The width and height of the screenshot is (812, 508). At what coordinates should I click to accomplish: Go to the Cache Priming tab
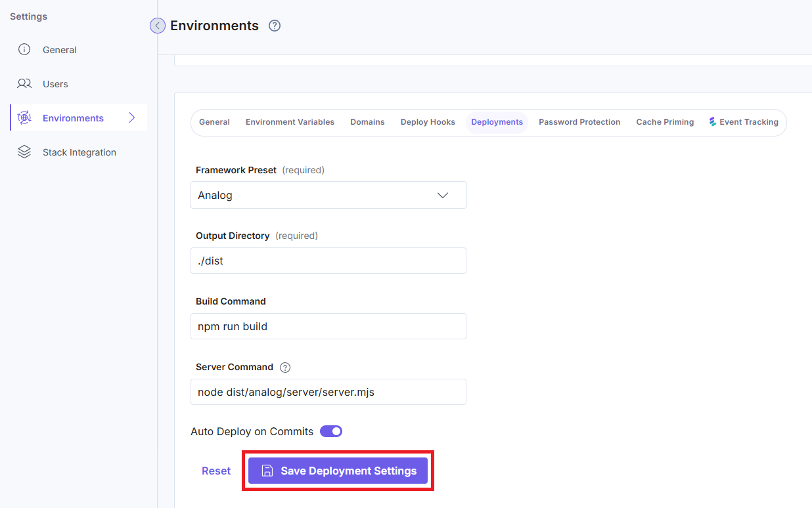[x=665, y=122]
